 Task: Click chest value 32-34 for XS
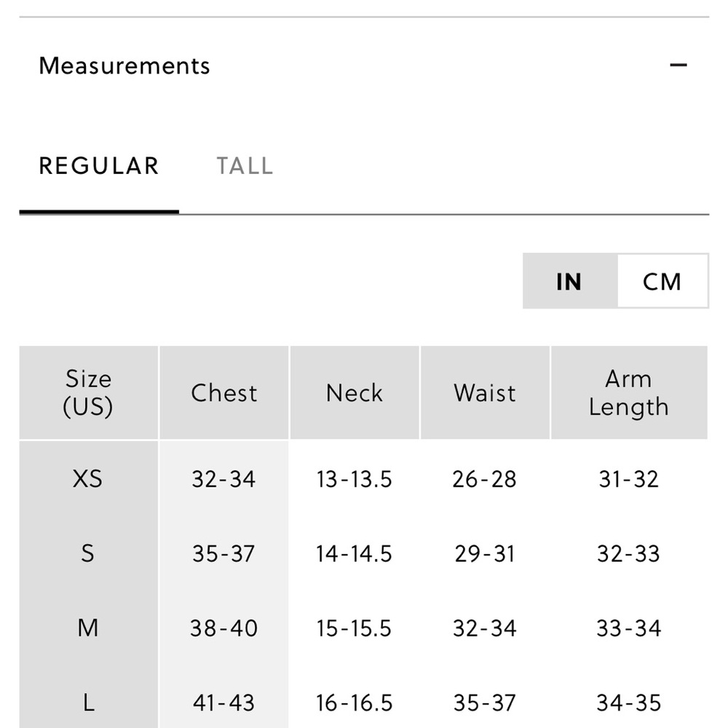point(223,479)
